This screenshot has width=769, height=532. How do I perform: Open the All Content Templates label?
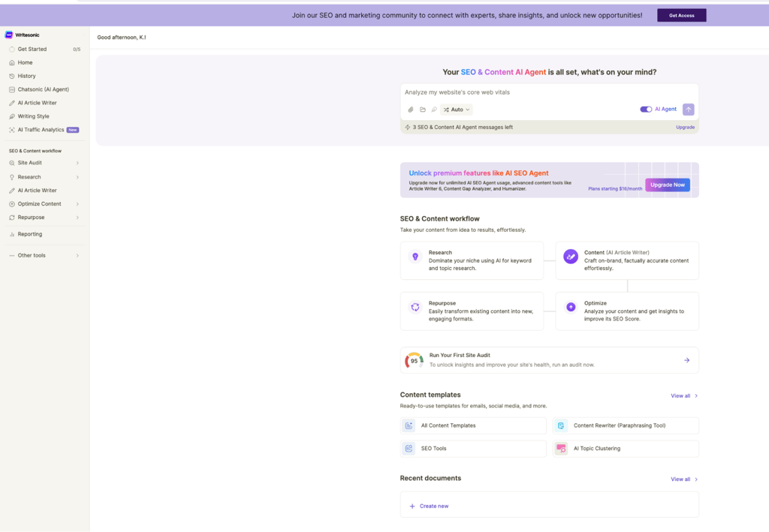pos(448,425)
